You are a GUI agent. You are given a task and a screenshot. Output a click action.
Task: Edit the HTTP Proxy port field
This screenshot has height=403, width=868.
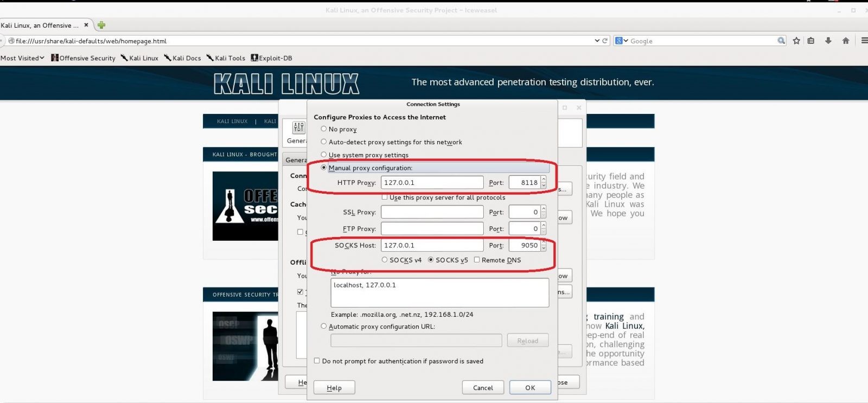click(524, 182)
